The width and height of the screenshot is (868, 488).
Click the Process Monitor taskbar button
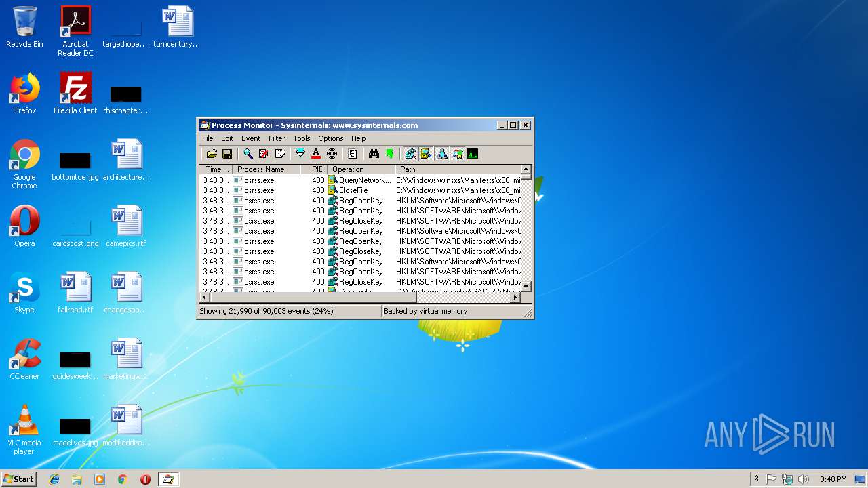pos(168,479)
